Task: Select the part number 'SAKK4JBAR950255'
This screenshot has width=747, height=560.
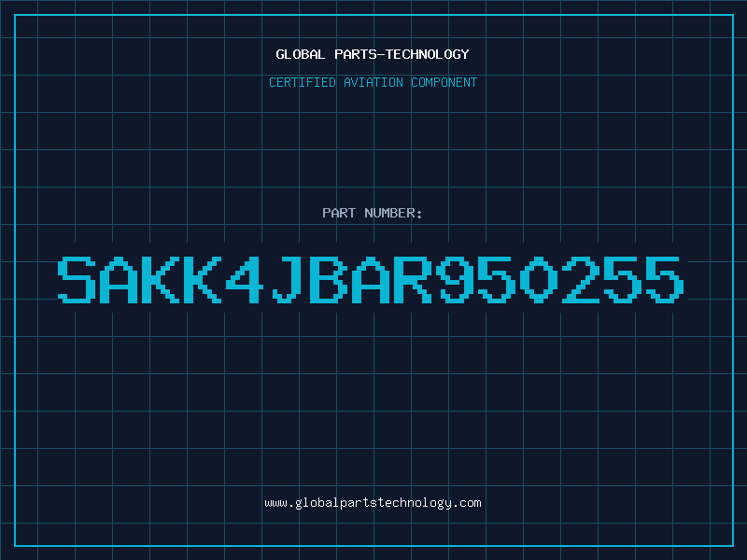Action: click(x=371, y=280)
